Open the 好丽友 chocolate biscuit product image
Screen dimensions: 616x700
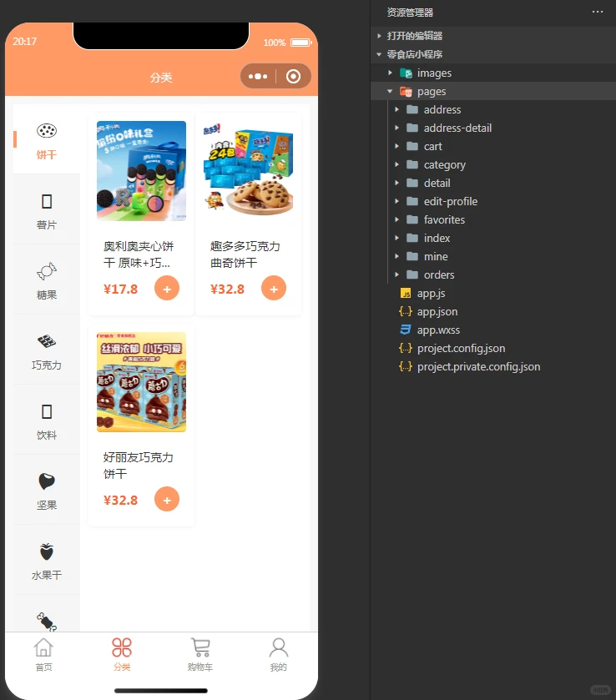tap(141, 381)
